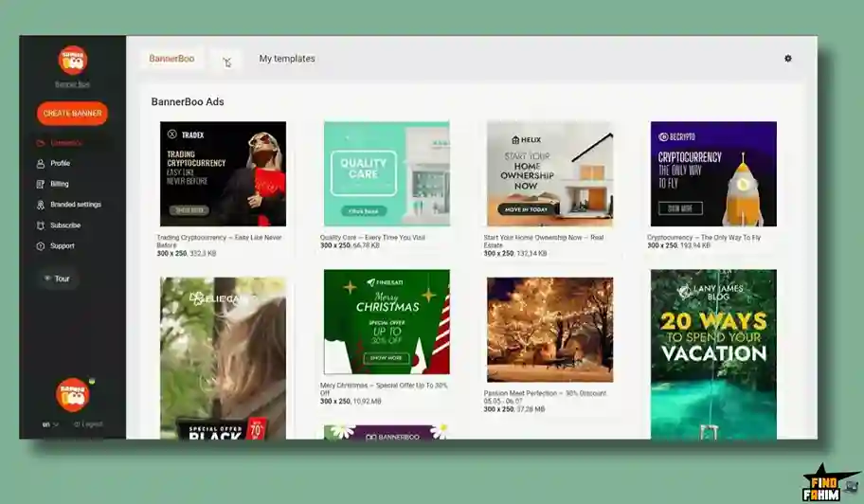
Task: Click the Create Banner button
Action: coord(72,113)
